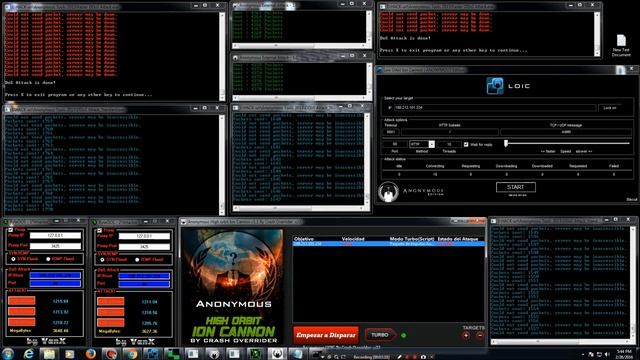Screen dimensions: 640x360
Task: Open the Method dropdown in LOIC
Action: 422,144
